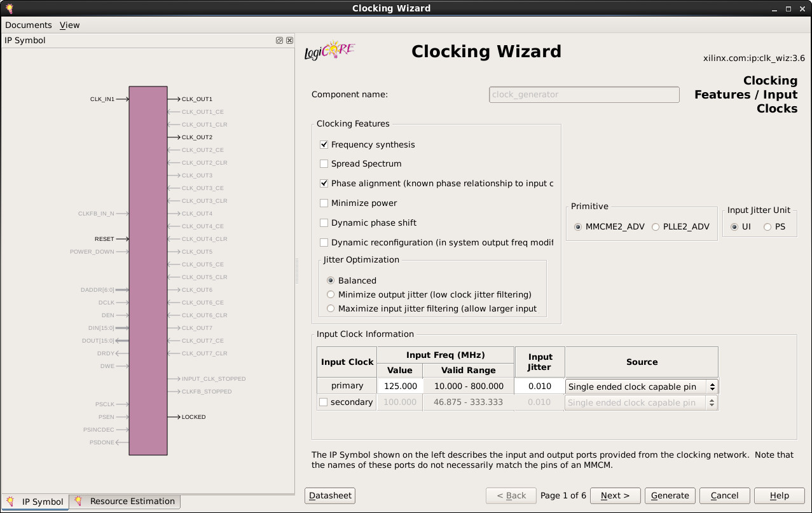Cancel the Clocking Wizard
The image size is (812, 513).
pos(724,496)
